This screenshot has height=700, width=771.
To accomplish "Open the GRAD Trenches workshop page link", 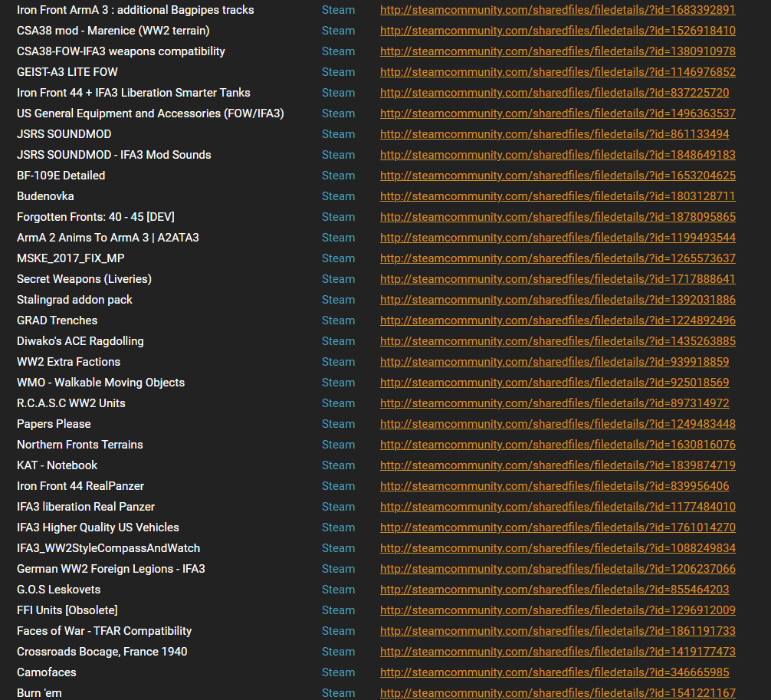I will point(557,320).
